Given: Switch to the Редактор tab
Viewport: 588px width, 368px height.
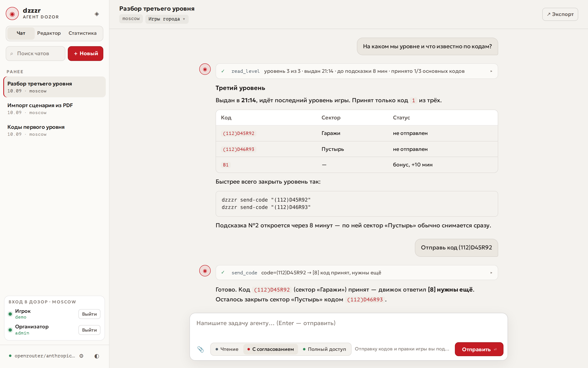Looking at the screenshot, I should point(49,33).
